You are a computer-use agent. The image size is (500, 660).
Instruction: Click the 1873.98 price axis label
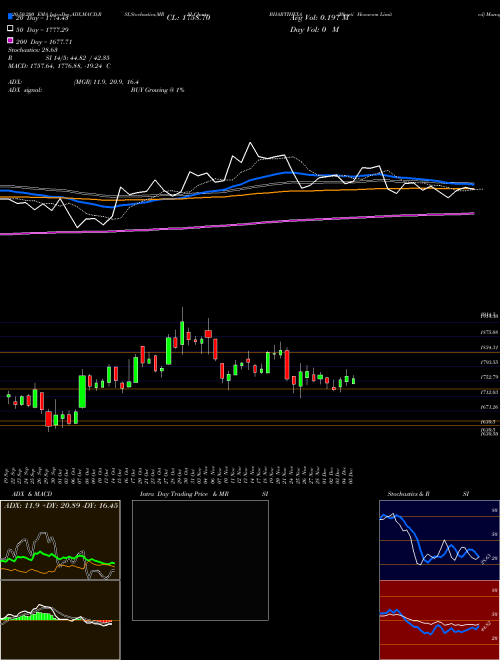click(x=489, y=332)
